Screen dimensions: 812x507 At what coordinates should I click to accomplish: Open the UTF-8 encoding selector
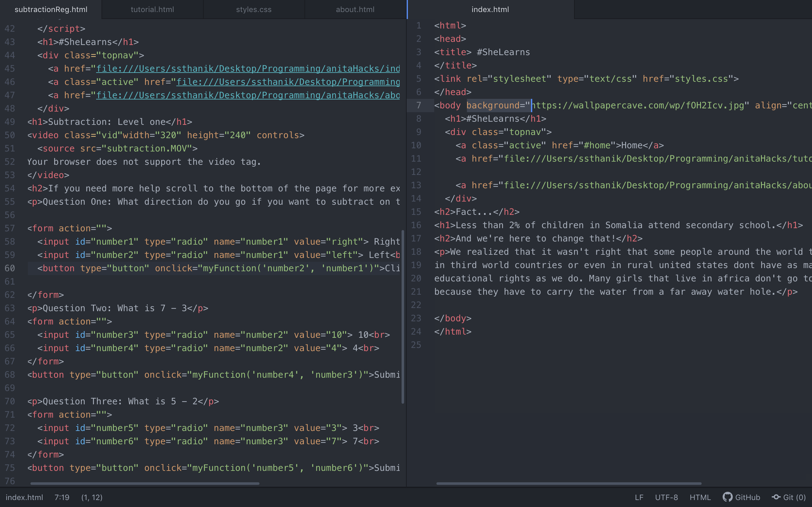click(666, 497)
